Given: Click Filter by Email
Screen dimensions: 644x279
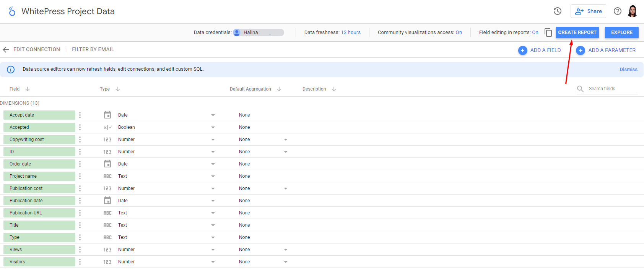Looking at the screenshot, I should coord(93,50).
